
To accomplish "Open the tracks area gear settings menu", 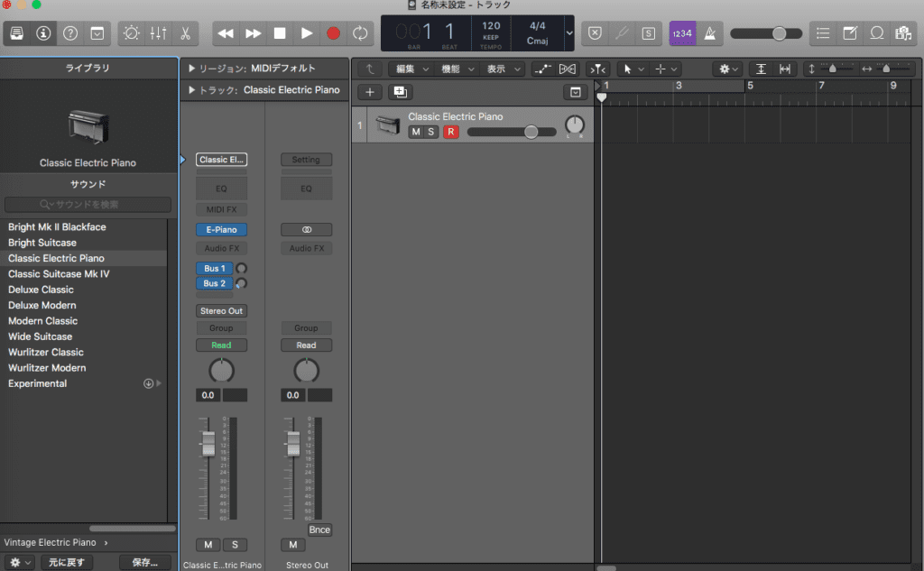I will (x=728, y=69).
